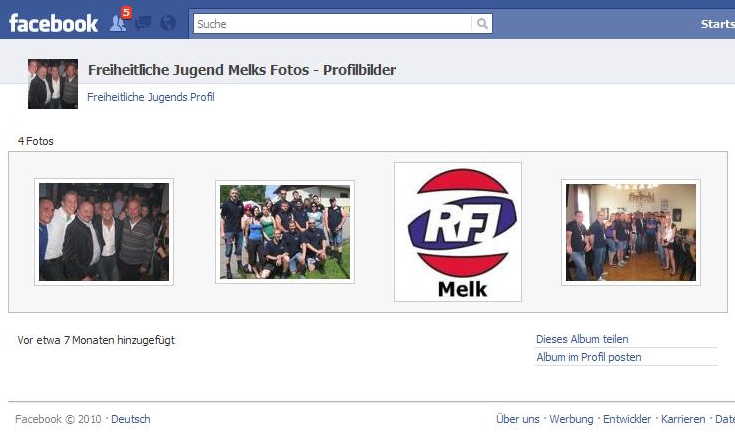Viewport: 735px width, 439px height.
Task: Click Dieses Album teilen link
Action: 582,339
